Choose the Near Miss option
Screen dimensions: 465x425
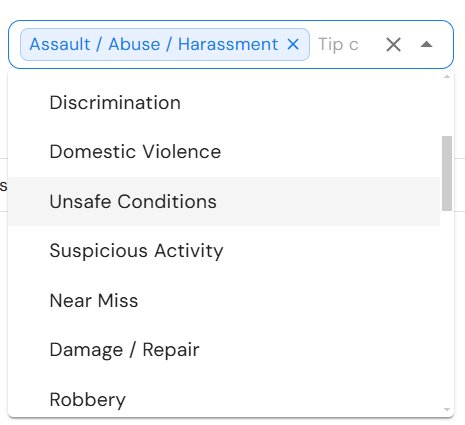[x=224, y=301]
